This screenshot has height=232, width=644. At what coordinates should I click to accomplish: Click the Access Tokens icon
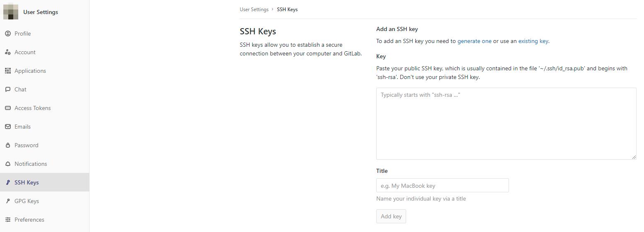pyautogui.click(x=8, y=108)
